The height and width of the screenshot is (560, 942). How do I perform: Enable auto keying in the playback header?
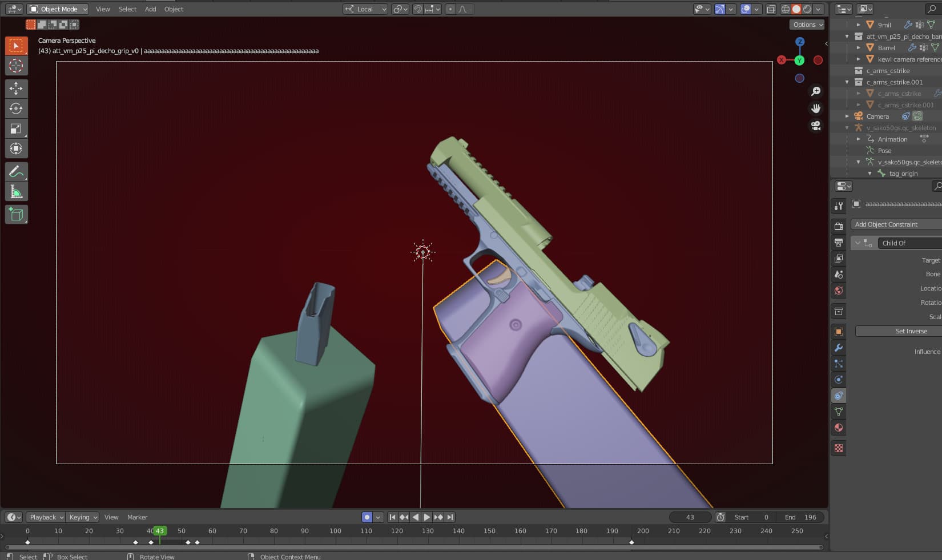coord(367,517)
